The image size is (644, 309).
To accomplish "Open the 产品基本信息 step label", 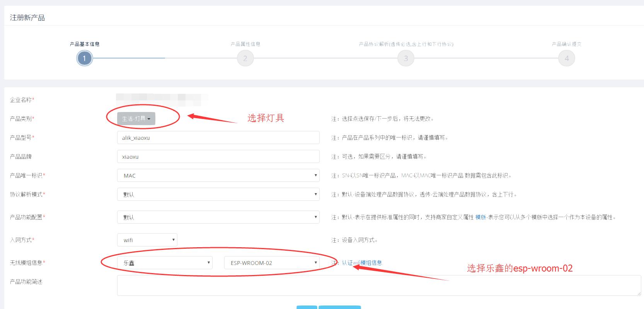I will point(85,44).
